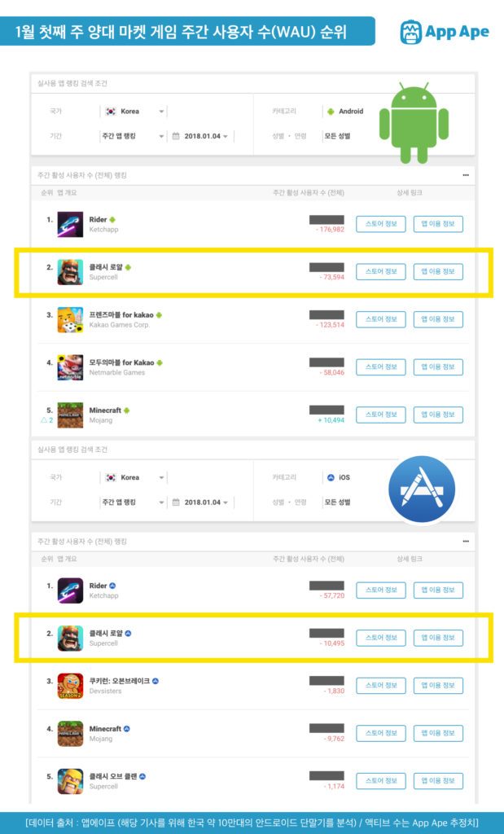Click the Clash Royale icon in Android list
This screenshot has height=834, width=504.
click(x=70, y=272)
